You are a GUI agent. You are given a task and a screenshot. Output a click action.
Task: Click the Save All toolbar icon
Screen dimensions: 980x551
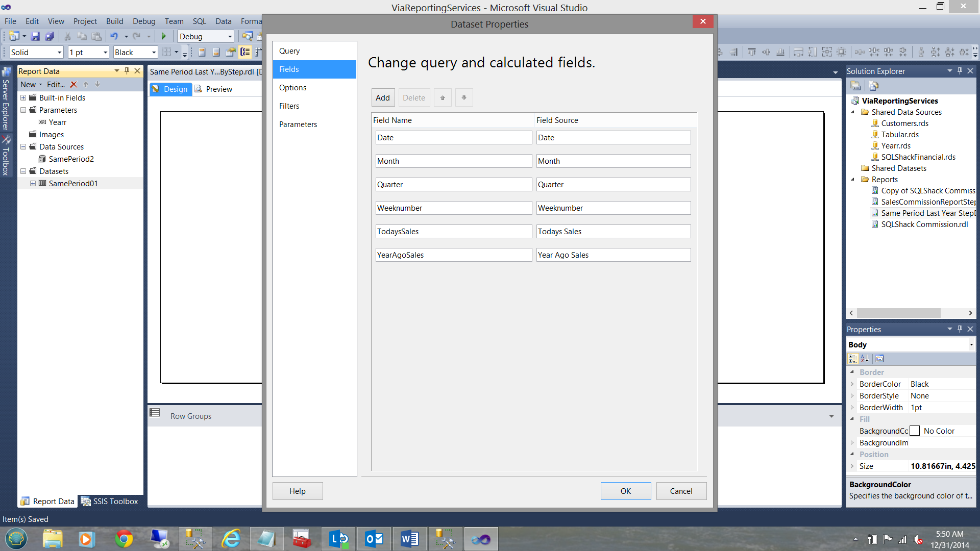pyautogui.click(x=50, y=36)
